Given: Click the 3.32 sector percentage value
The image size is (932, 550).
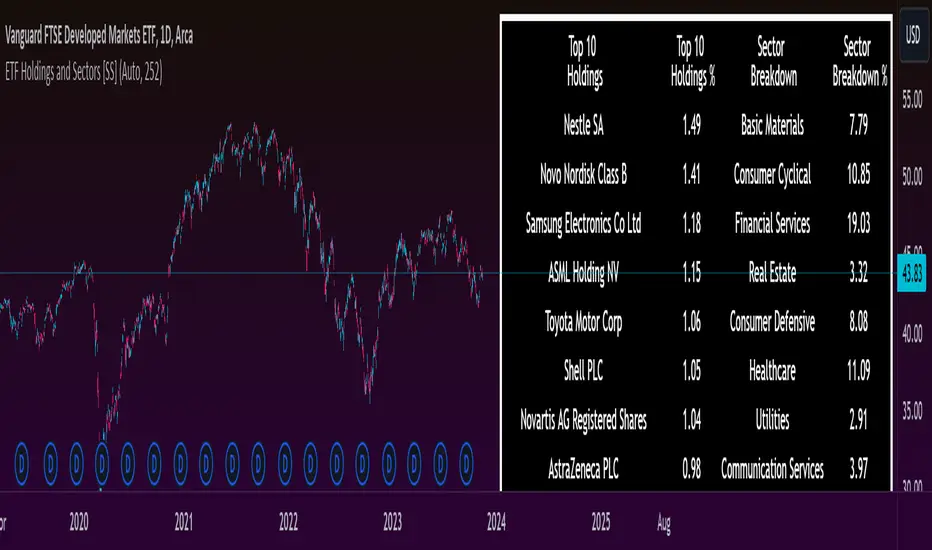Looking at the screenshot, I should click(x=858, y=273).
